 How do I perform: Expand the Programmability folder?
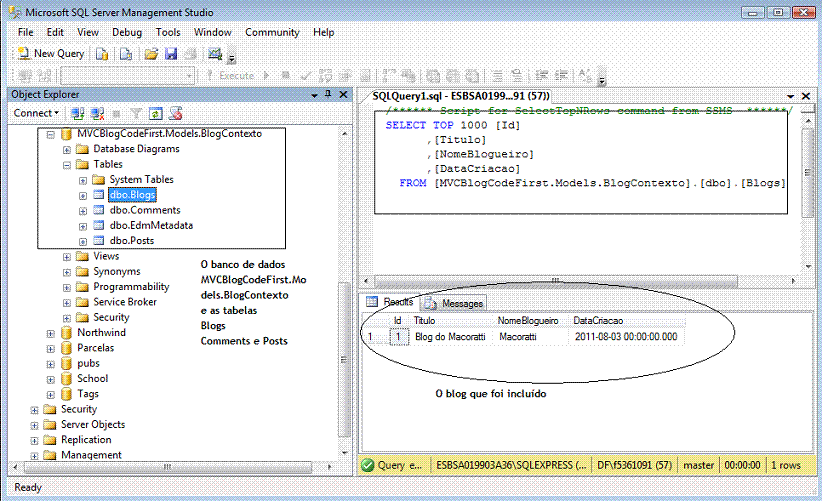67,288
